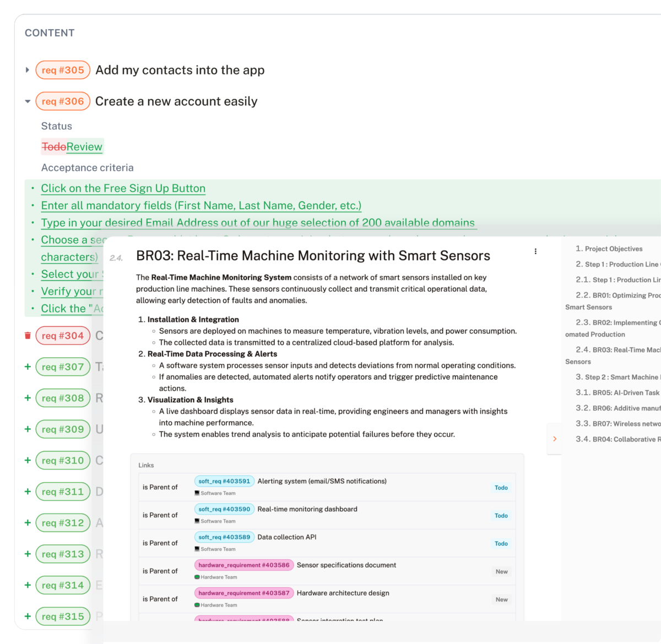Open the three-dot menu for BR03 section
Viewport: 661px width, 644px height.
click(x=535, y=252)
